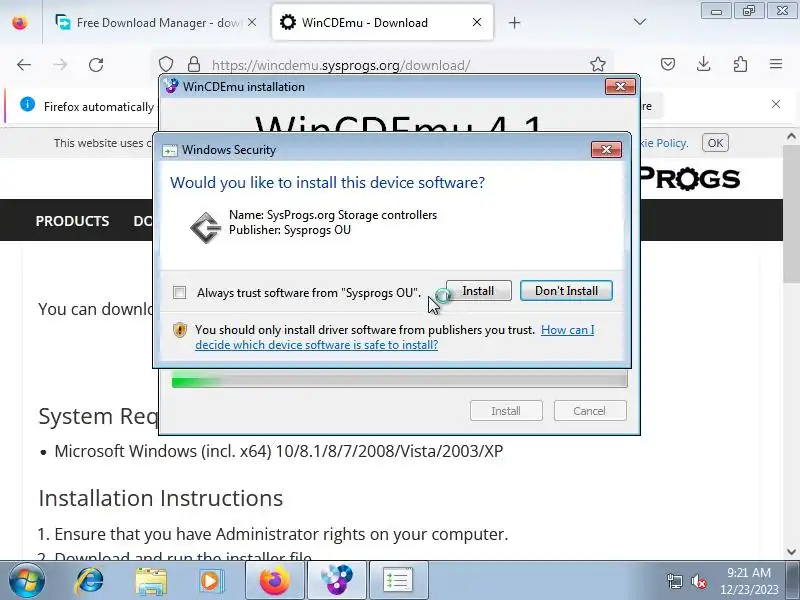The image size is (800, 600).
Task: Launch Internet Explorer from the taskbar
Action: pyautogui.click(x=90, y=580)
